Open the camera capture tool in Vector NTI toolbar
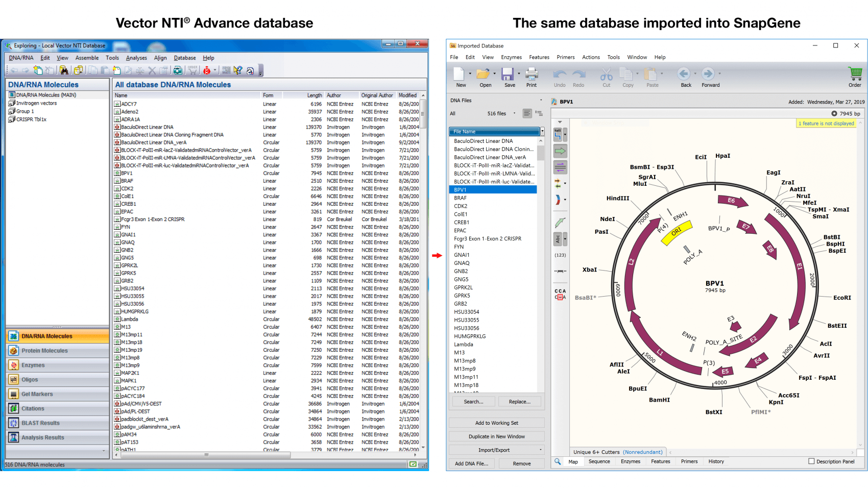This screenshot has width=868, height=488. [178, 70]
